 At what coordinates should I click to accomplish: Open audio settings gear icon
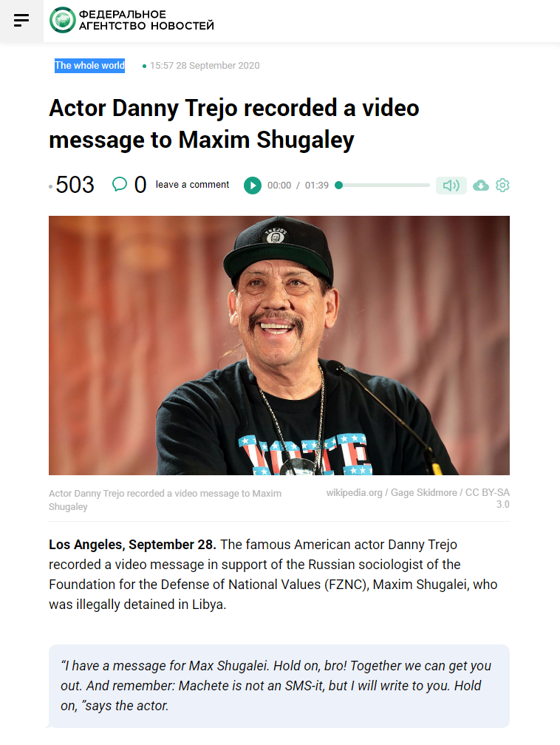pyautogui.click(x=502, y=186)
